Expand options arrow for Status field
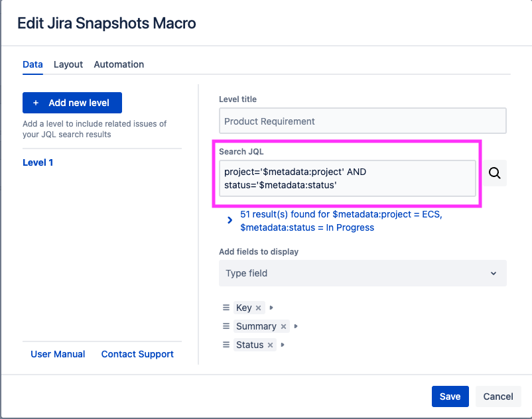The image size is (532, 419). point(283,345)
